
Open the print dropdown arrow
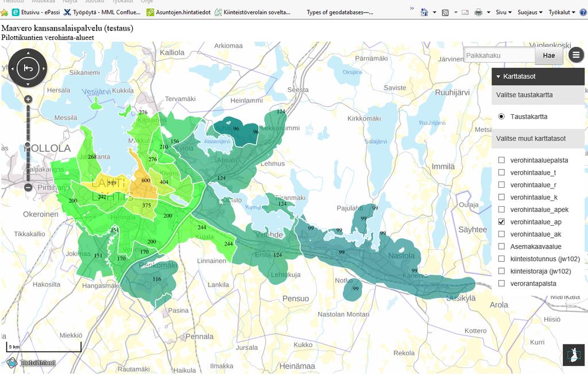(x=488, y=13)
